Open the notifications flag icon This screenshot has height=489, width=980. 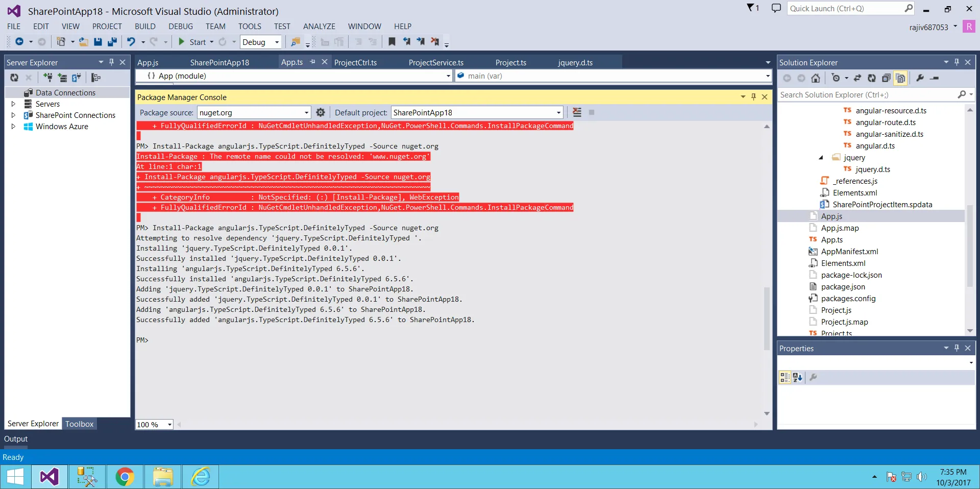(x=753, y=8)
